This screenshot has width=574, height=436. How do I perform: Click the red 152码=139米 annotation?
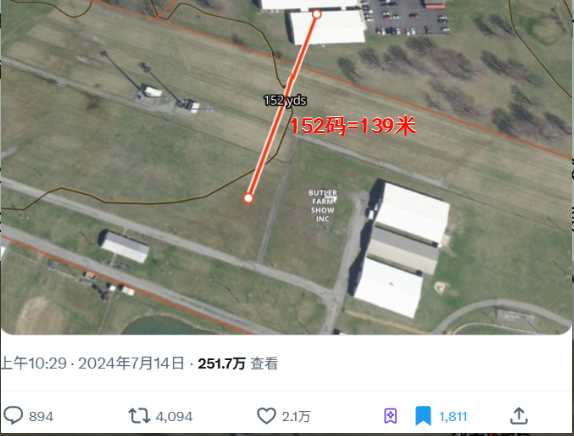tap(353, 126)
